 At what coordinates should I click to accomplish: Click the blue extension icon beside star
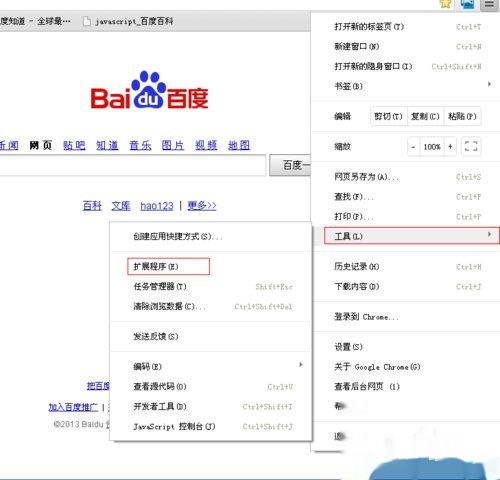(467, 4)
